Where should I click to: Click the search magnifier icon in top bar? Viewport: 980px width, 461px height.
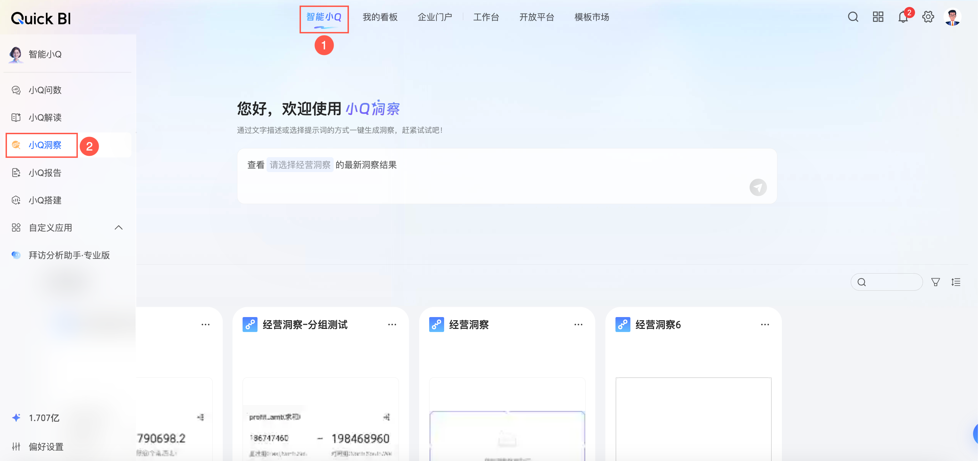[x=852, y=17]
